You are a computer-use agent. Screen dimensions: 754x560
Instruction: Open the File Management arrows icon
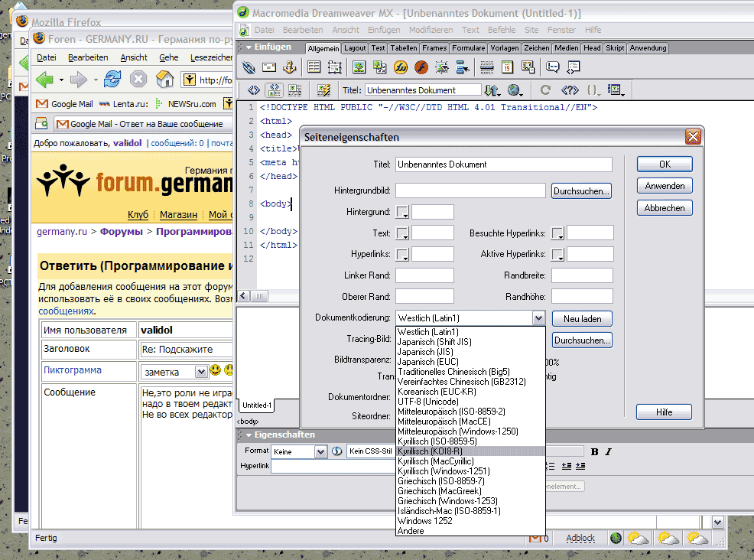492,90
